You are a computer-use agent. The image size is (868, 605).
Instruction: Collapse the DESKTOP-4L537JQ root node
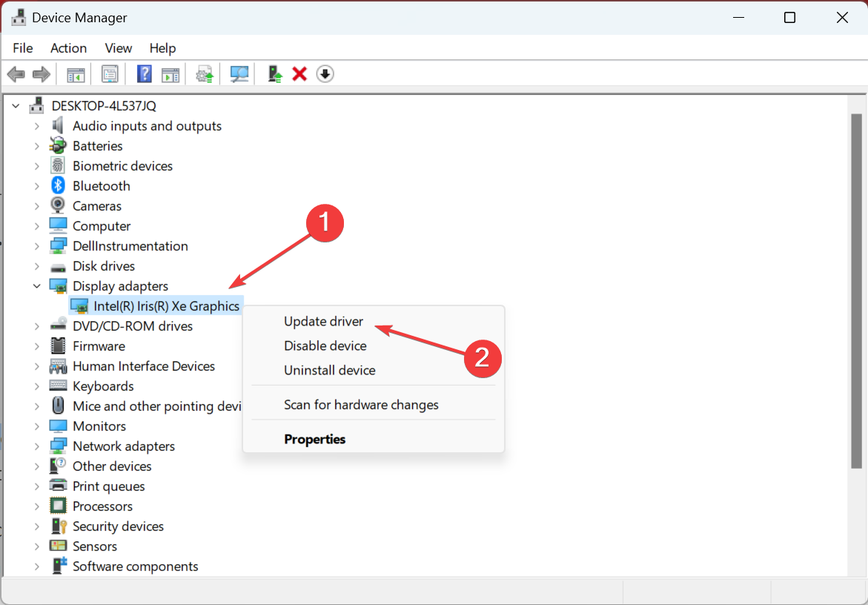[x=16, y=106]
